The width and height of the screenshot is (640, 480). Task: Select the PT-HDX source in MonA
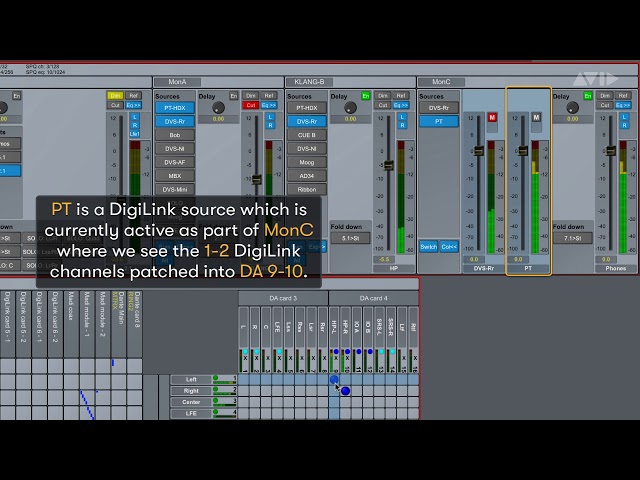175,108
